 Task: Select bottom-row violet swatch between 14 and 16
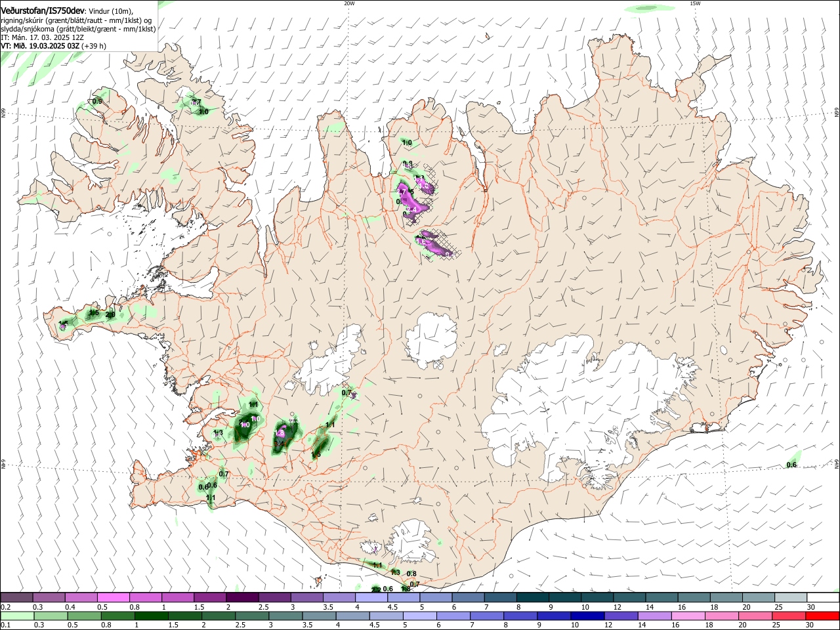click(654, 616)
